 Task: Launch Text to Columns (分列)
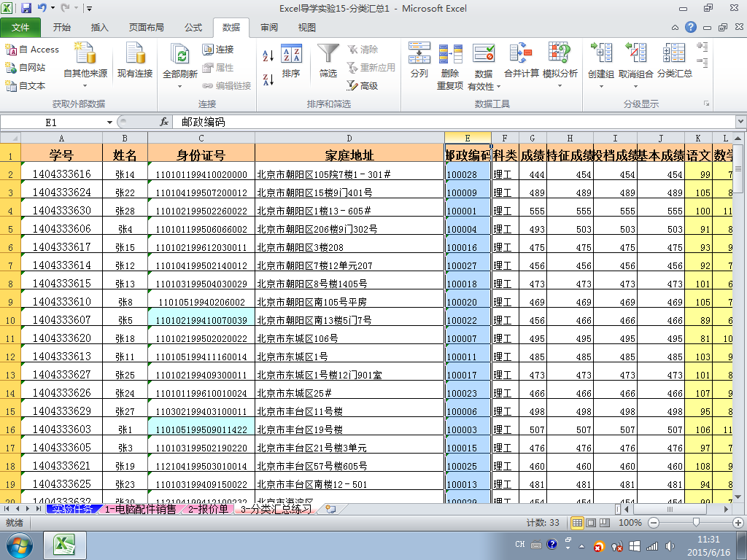[419, 60]
